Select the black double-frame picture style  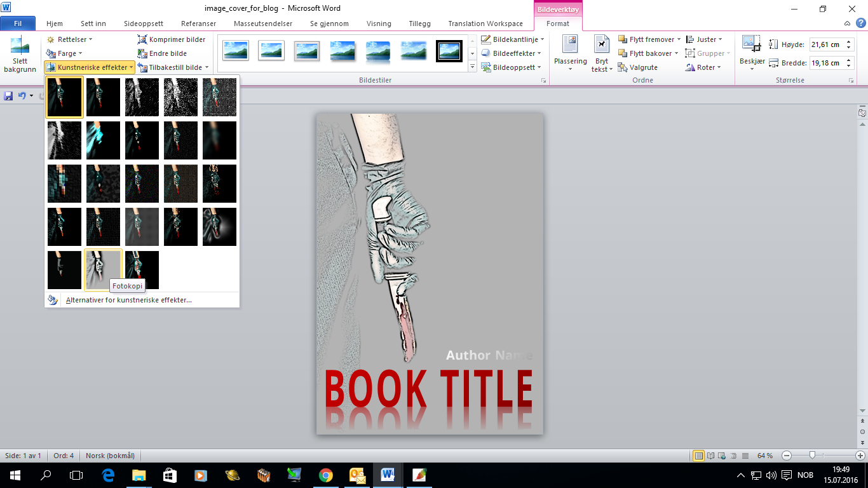(x=449, y=51)
